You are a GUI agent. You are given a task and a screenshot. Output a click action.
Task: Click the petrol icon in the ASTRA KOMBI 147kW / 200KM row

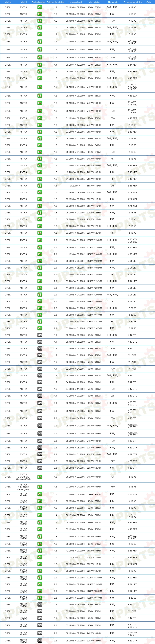[x=40, y=591]
